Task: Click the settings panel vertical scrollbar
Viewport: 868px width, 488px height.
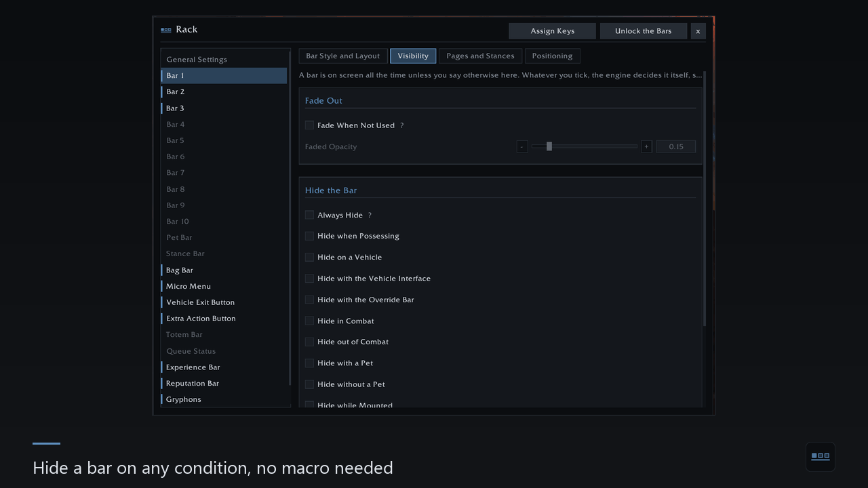Action: click(705, 199)
